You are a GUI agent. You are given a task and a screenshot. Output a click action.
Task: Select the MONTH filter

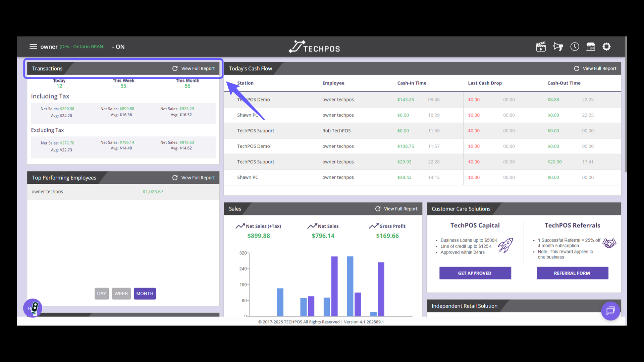coord(145,294)
